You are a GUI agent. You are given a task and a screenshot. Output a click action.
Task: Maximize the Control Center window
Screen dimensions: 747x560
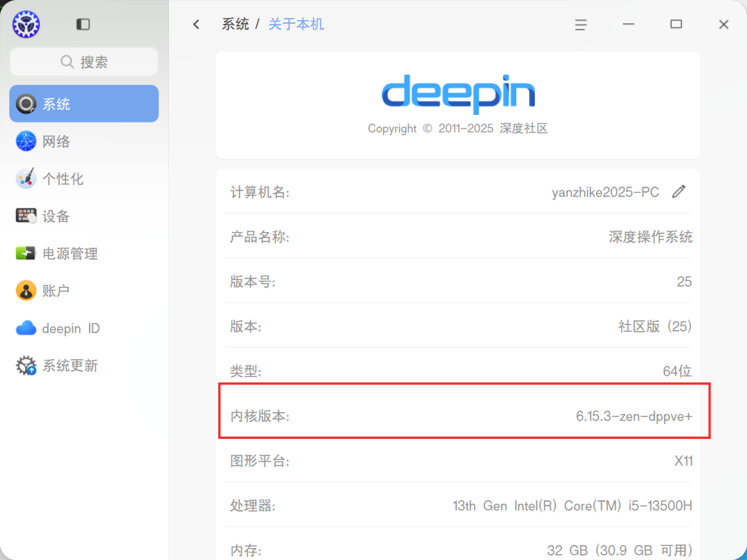click(x=676, y=25)
